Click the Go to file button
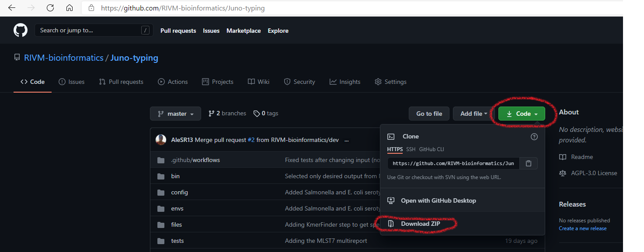This screenshot has width=644, height=252. click(429, 114)
